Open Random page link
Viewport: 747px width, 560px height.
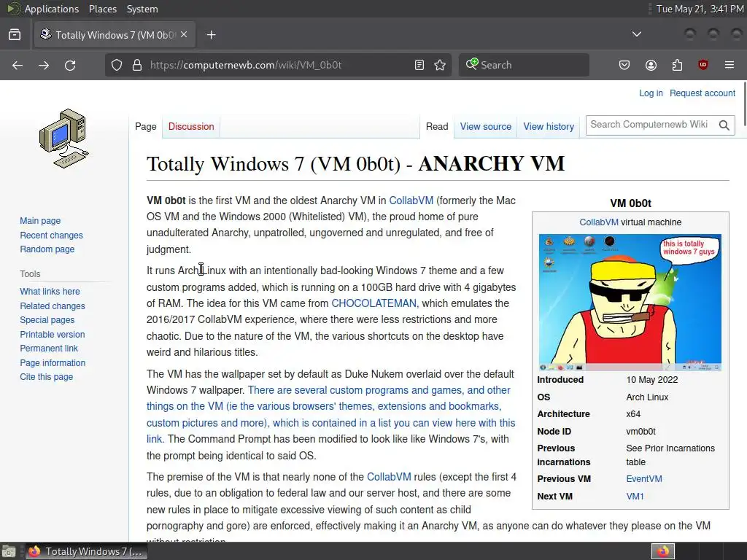tap(47, 249)
